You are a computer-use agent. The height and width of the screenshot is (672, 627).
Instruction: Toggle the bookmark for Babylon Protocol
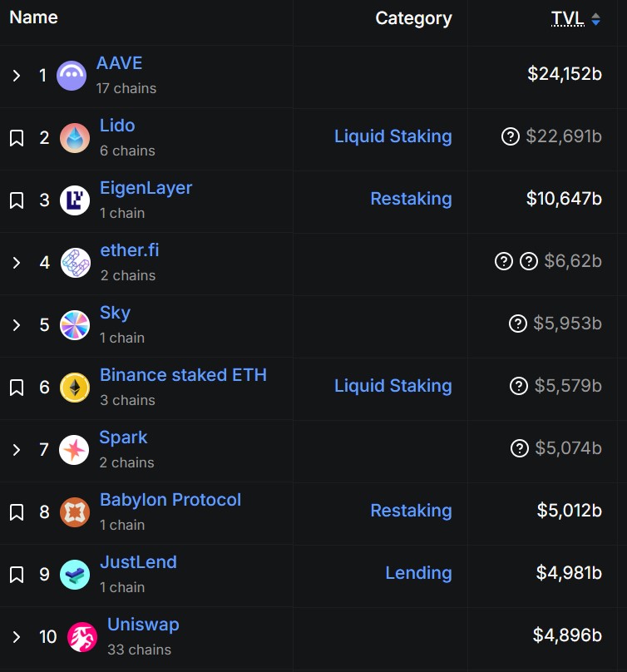tap(17, 511)
